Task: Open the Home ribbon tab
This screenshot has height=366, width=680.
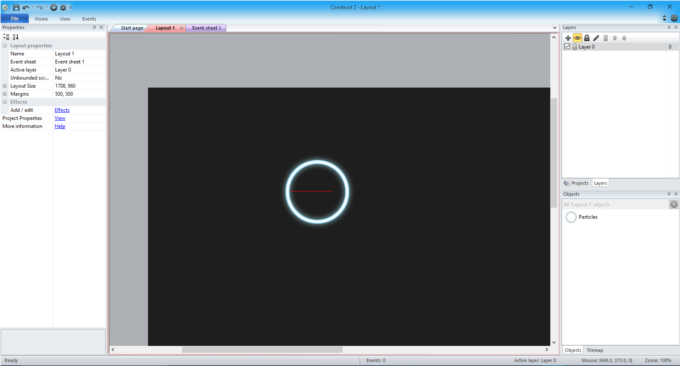Action: click(x=41, y=19)
